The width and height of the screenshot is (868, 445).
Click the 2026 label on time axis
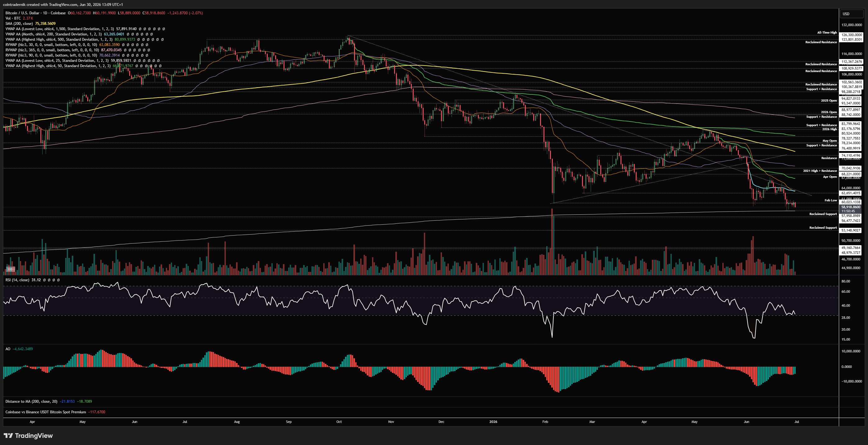493,422
